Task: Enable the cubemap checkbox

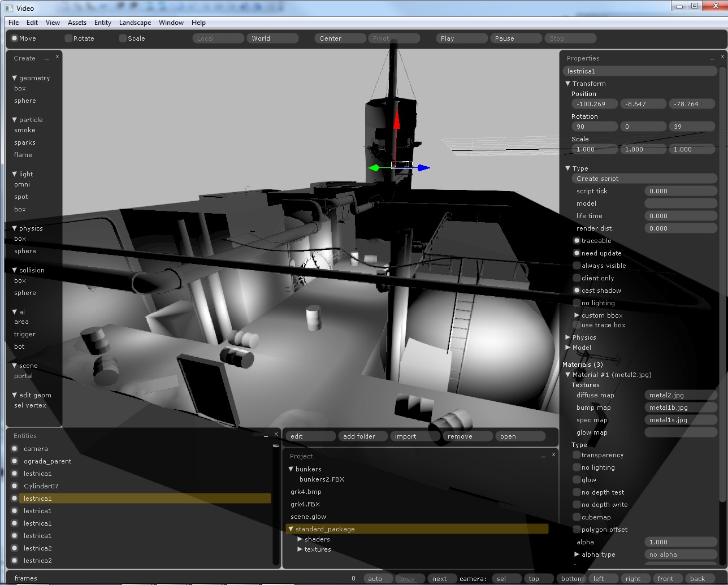Action: (x=577, y=517)
